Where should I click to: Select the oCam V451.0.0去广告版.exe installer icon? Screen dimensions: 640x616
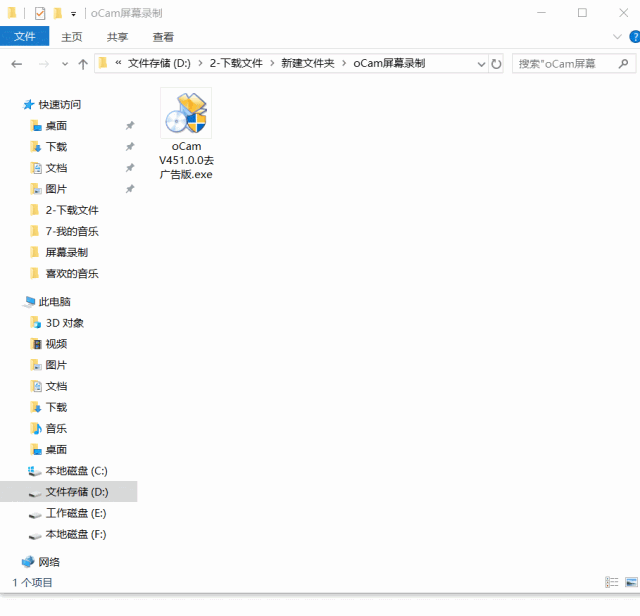[x=186, y=113]
